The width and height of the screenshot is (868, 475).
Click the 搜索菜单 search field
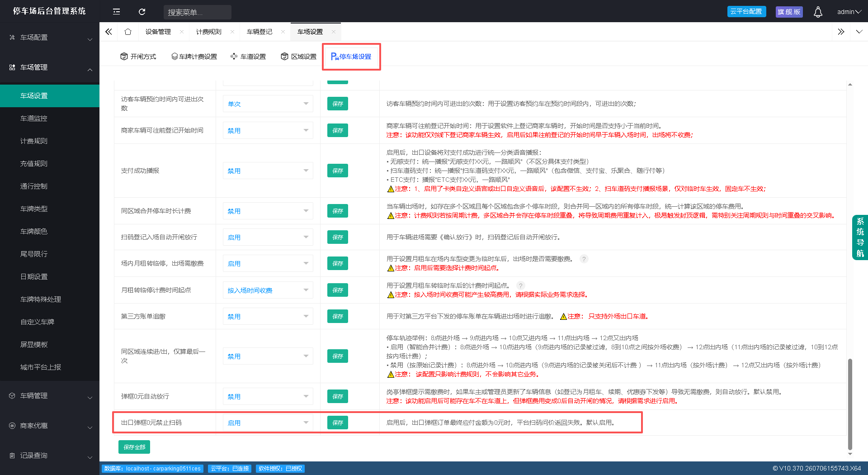coord(198,12)
